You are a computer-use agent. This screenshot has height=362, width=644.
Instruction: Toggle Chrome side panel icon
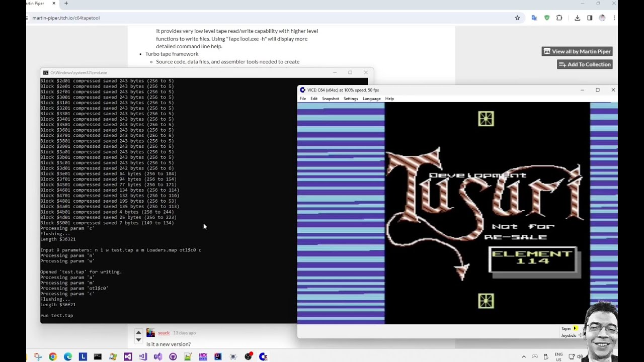coord(590,18)
